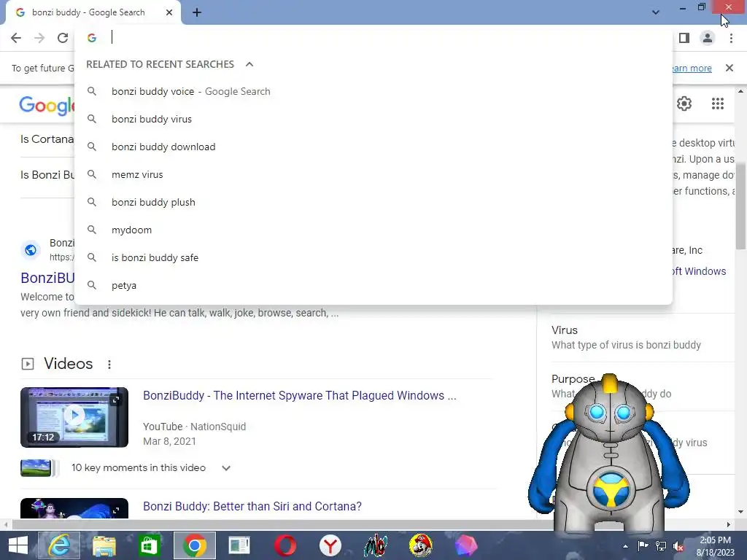The height and width of the screenshot is (560, 747).
Task: Open the Microsoft Windows link in knowledge panel
Action: tap(700, 271)
